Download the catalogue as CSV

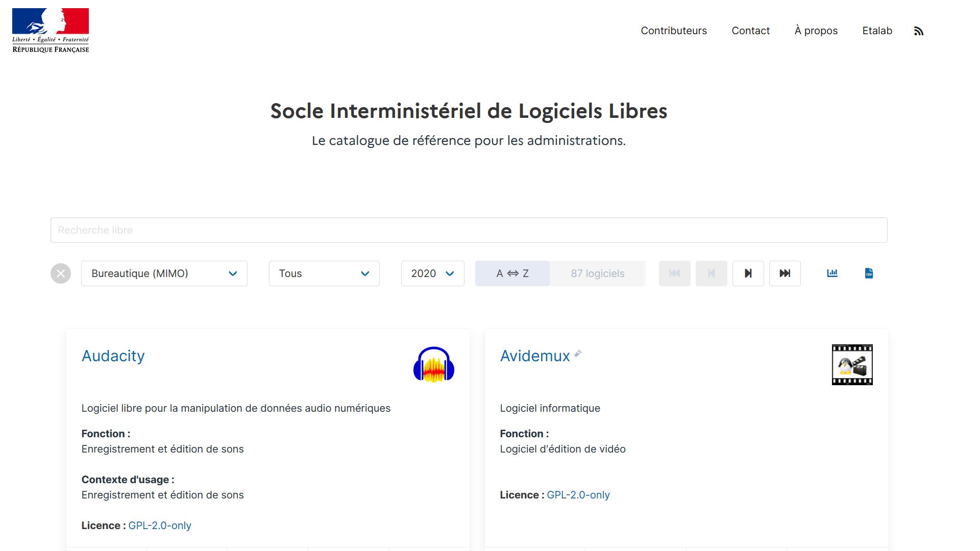[869, 273]
